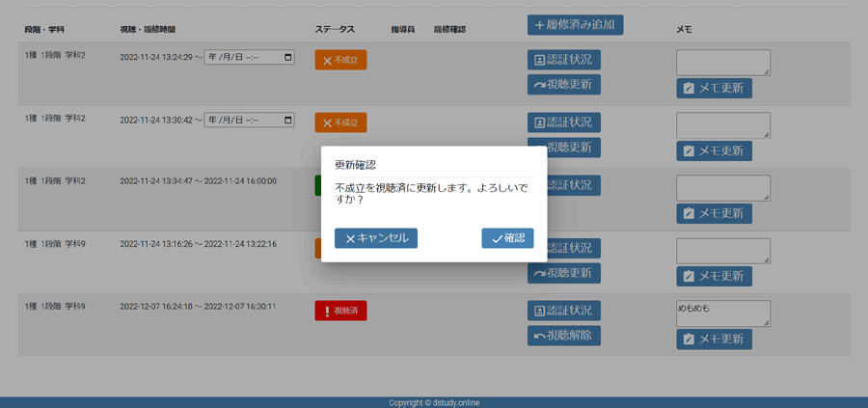Viewport: 868px width, 408px height.
Task: Click 視聴更新 in the first row
Action: [564, 85]
